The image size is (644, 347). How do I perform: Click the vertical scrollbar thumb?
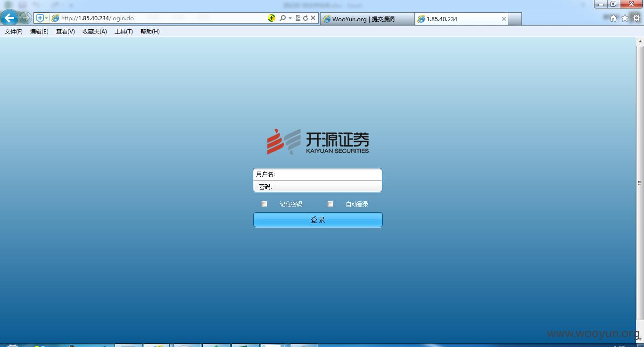pos(640,183)
